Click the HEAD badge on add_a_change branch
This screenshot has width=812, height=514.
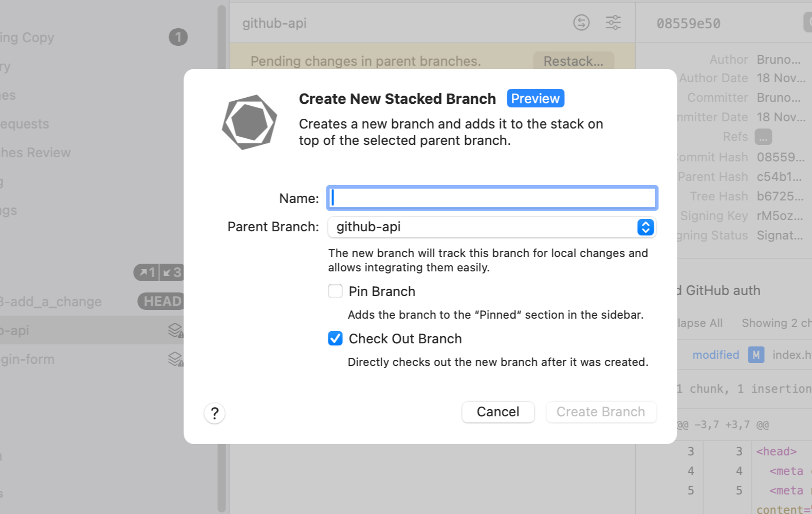tap(161, 301)
